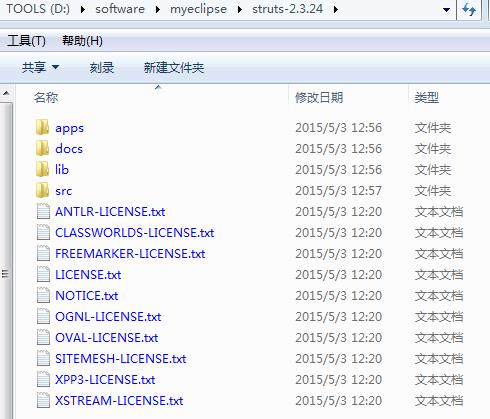Sort by the 类型 column header

(x=426, y=98)
